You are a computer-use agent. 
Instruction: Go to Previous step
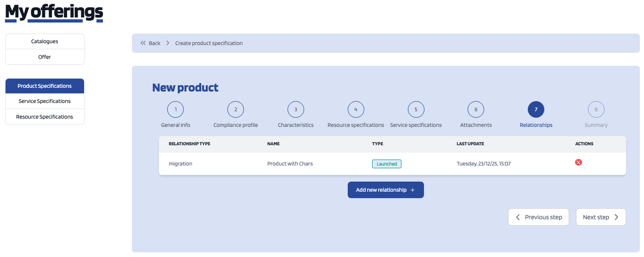[538, 217]
